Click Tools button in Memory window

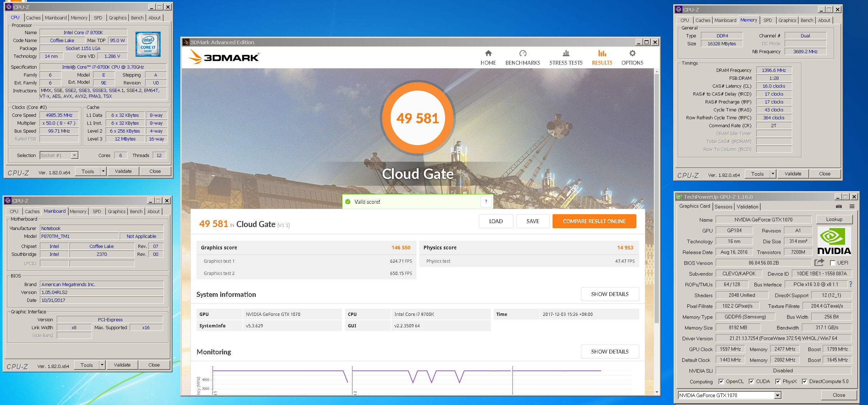(x=757, y=174)
